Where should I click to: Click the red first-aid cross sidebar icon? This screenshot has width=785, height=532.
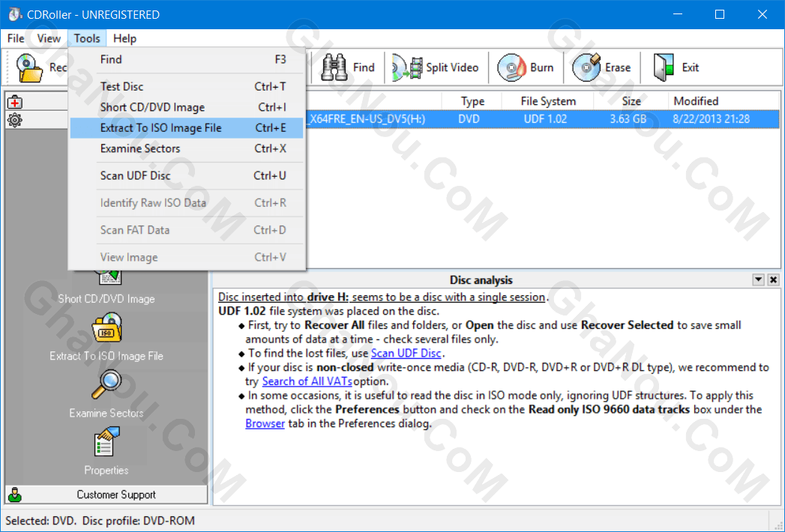tap(15, 103)
